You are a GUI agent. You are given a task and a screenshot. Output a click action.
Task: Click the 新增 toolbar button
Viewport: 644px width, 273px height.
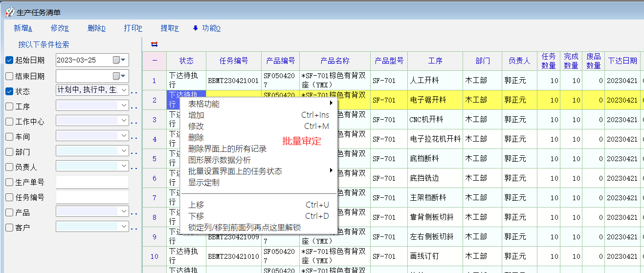22,28
